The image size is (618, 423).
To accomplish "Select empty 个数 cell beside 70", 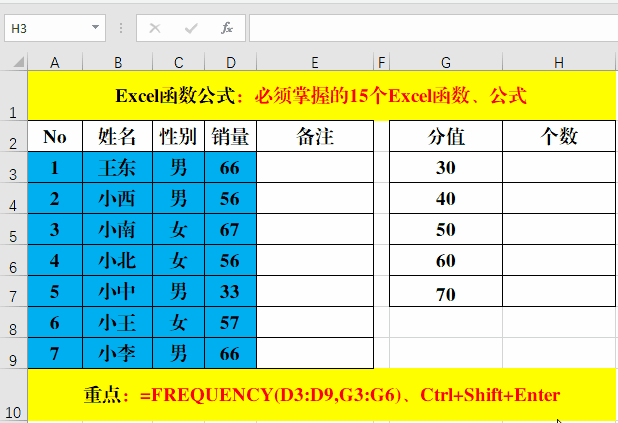I will point(559,291).
